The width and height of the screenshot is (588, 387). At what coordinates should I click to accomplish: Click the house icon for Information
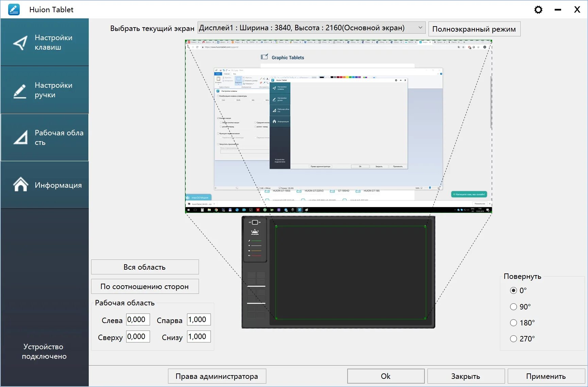pyautogui.click(x=21, y=184)
